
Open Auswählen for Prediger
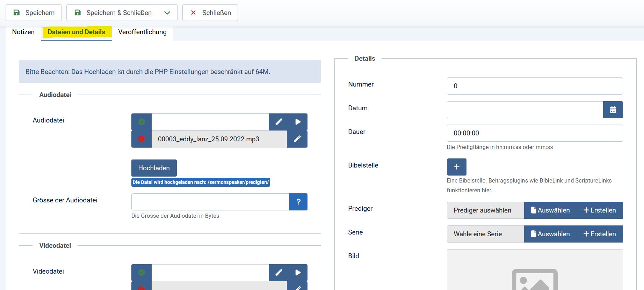pos(550,210)
